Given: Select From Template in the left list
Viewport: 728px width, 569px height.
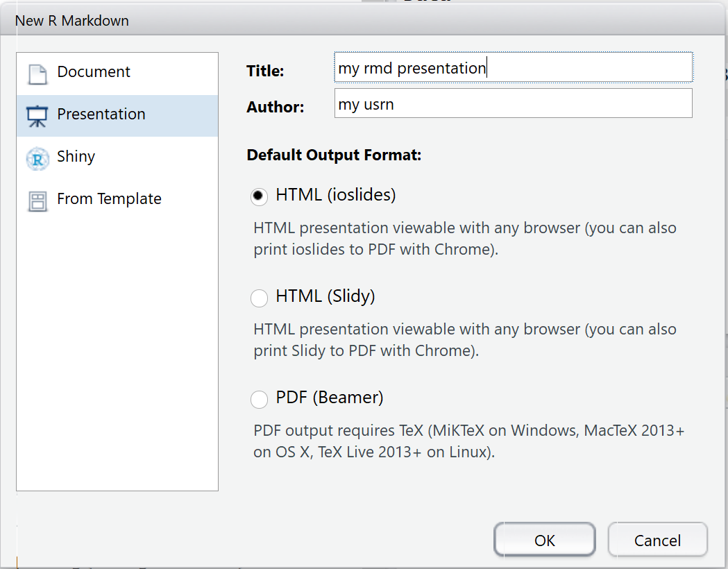Looking at the screenshot, I should pos(109,200).
